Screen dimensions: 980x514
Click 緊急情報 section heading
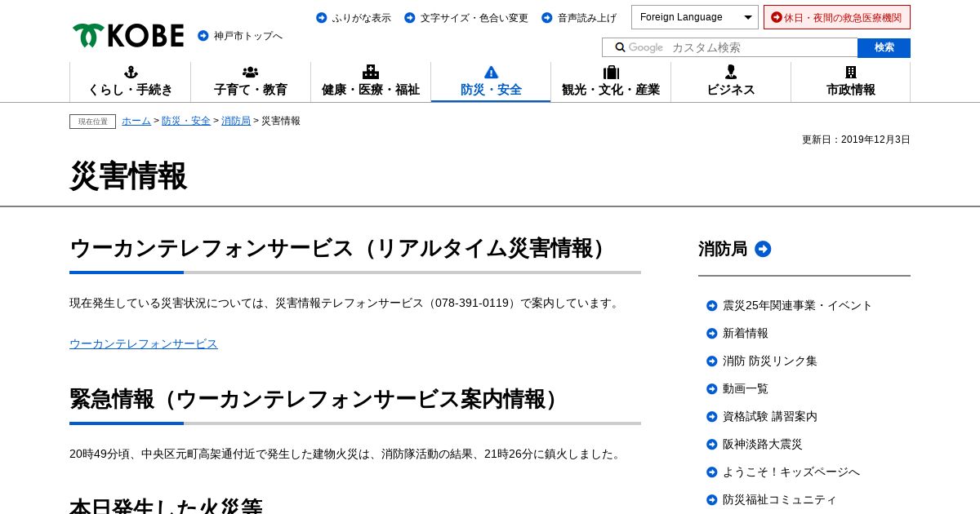(318, 399)
